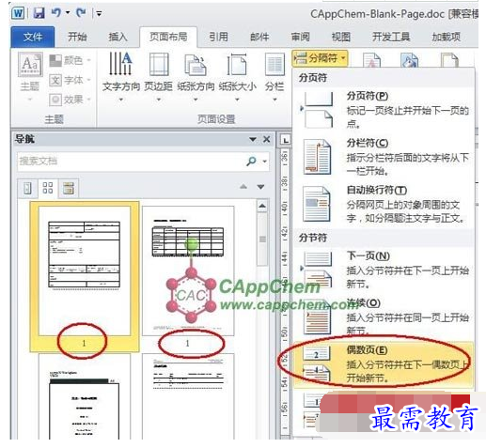This screenshot has height=448, width=486.
Task: Select the 页面布局 (Page Layout) tab
Action: pos(168,37)
